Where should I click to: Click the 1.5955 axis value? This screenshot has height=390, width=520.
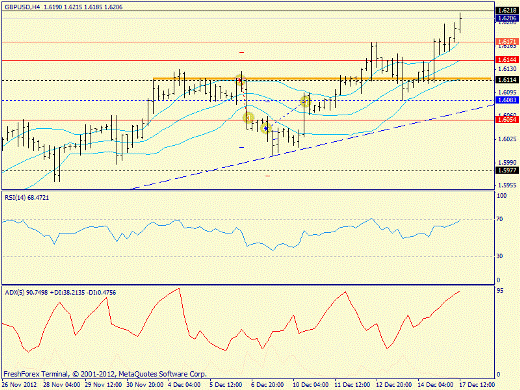(507, 185)
